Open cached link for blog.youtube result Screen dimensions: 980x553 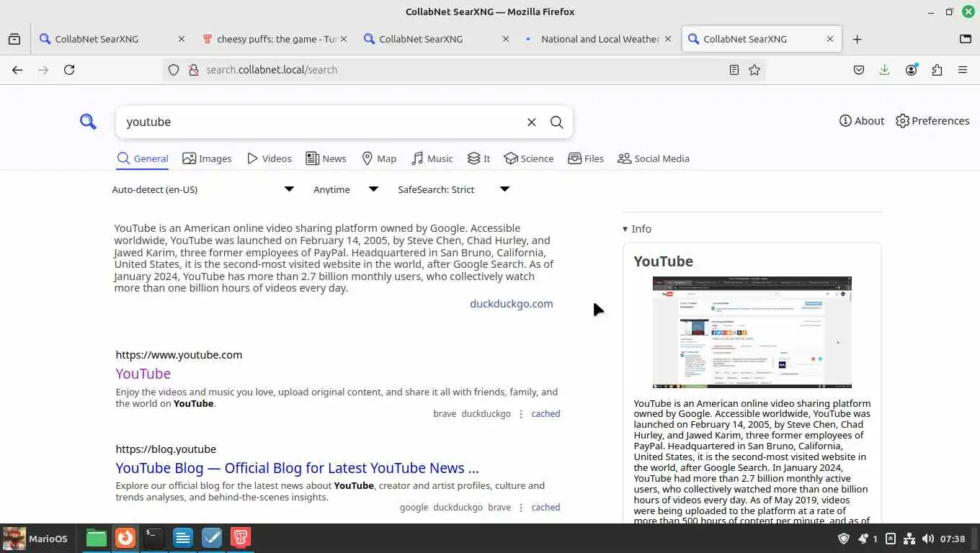(545, 508)
